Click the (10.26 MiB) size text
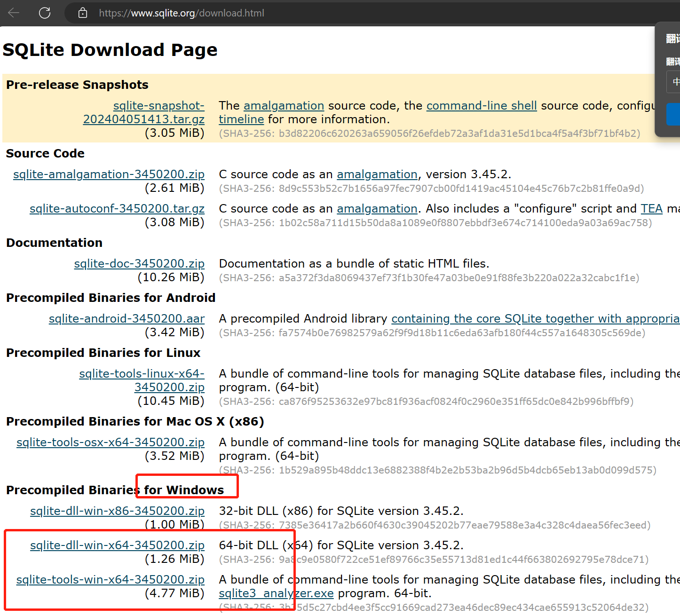The height and width of the screenshot is (616, 680). click(171, 277)
